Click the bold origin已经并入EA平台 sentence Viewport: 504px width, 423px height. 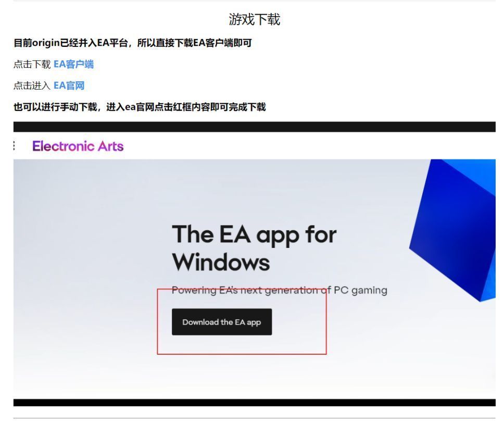click(x=132, y=43)
